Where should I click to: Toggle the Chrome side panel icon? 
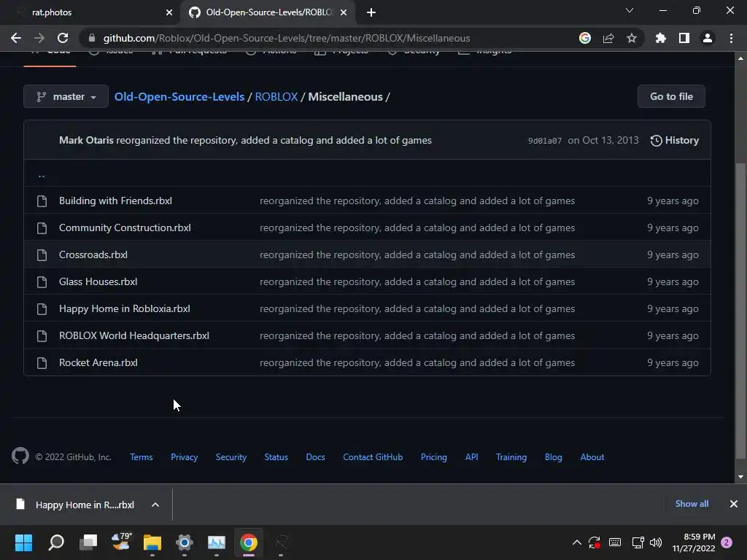click(684, 38)
